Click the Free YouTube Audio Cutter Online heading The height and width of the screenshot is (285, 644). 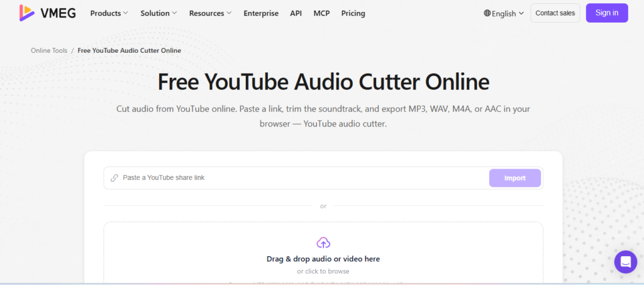pyautogui.click(x=323, y=82)
